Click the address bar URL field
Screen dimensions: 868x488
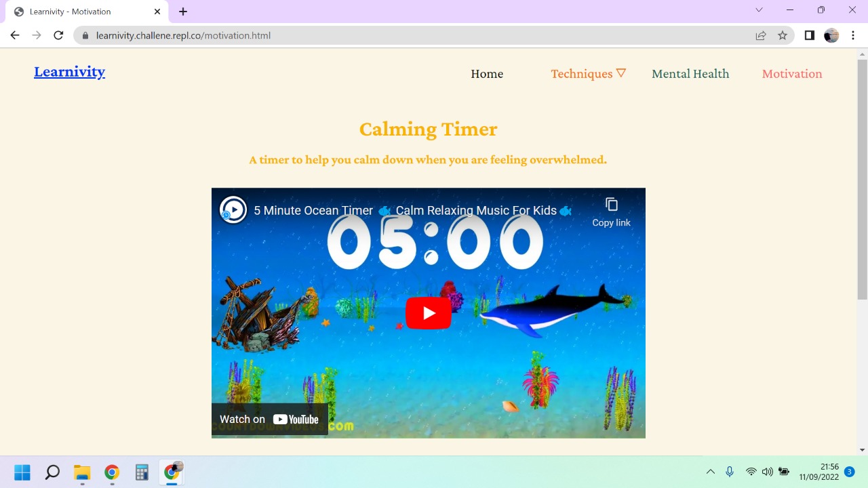click(434, 35)
